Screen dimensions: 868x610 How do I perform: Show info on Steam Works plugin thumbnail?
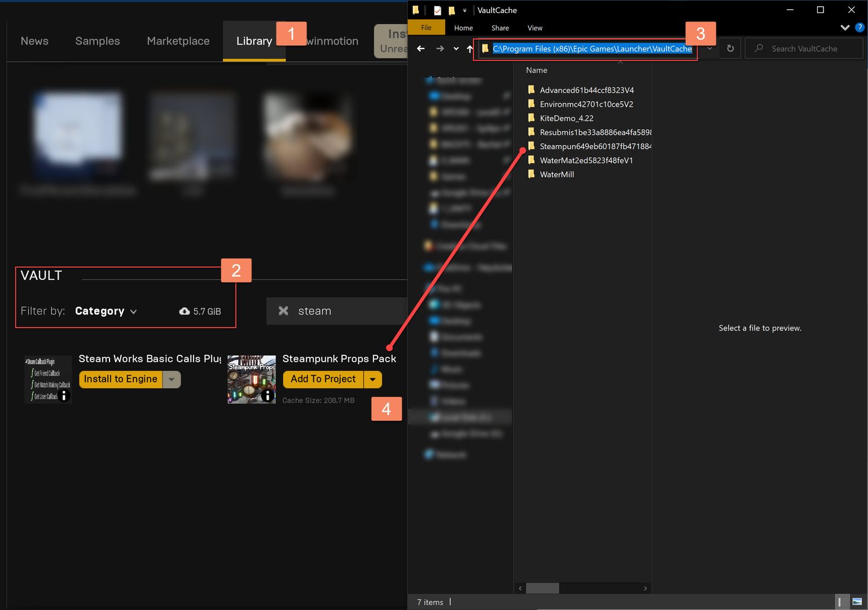(64, 395)
